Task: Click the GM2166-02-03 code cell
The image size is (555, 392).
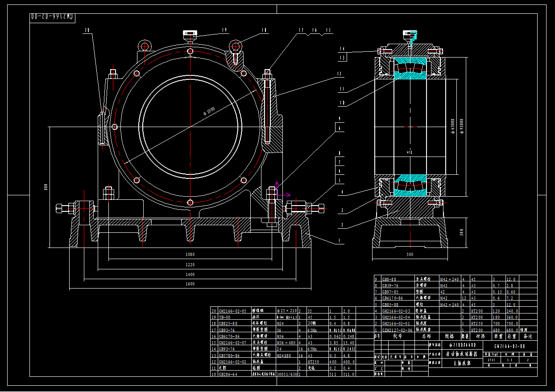Action: tap(396, 311)
